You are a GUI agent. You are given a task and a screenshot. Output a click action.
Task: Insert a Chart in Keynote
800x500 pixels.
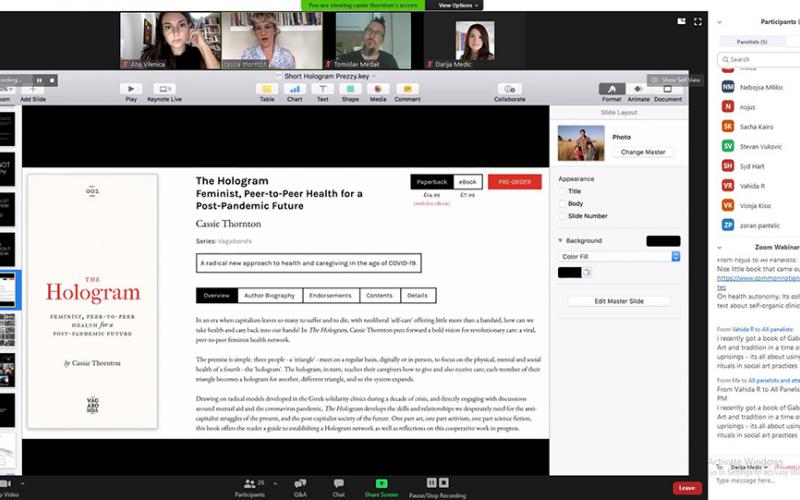pyautogui.click(x=294, y=89)
